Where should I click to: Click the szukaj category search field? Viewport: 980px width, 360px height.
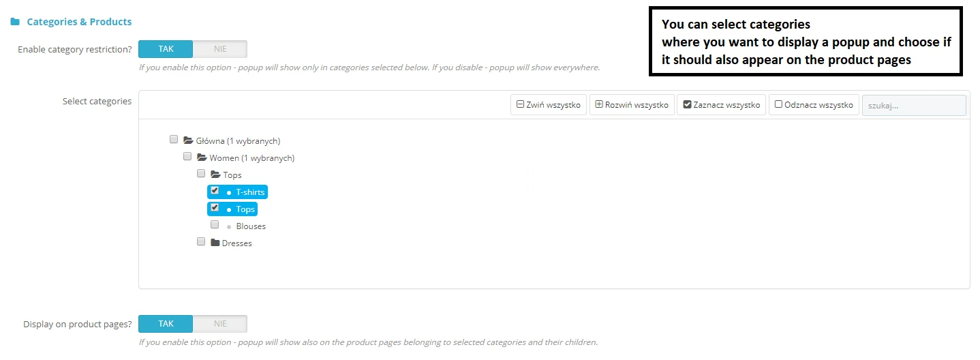pos(913,106)
